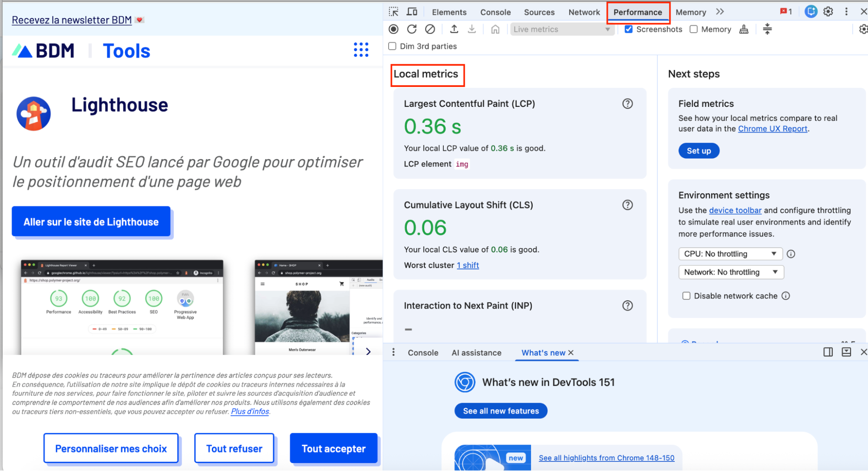The height and width of the screenshot is (471, 868).
Task: Switch to the Console tab in top bar
Action: (x=495, y=12)
